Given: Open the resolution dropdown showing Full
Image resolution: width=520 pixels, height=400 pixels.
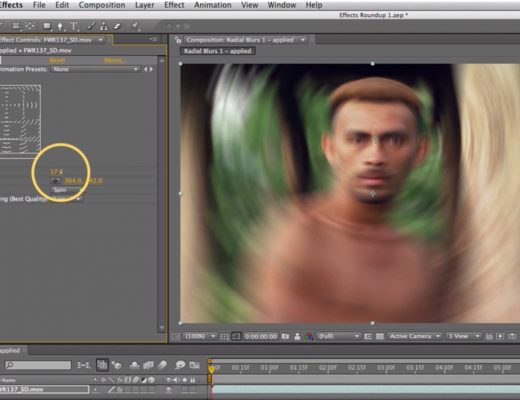Looking at the screenshot, I should point(338,336).
